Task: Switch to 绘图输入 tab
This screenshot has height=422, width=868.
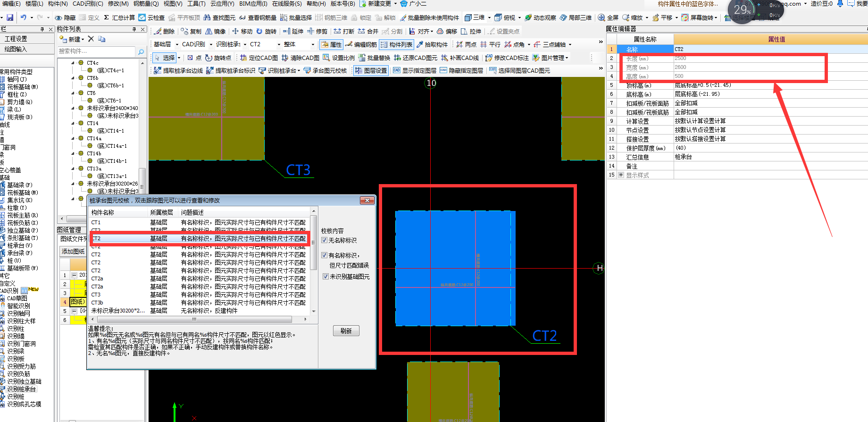Action: [x=27, y=49]
